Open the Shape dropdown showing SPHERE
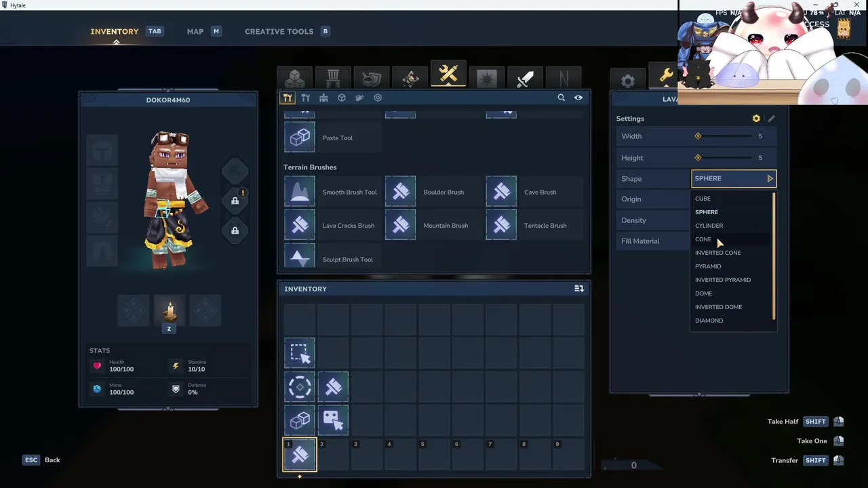Screen dimensions: 868x488 [734, 178]
